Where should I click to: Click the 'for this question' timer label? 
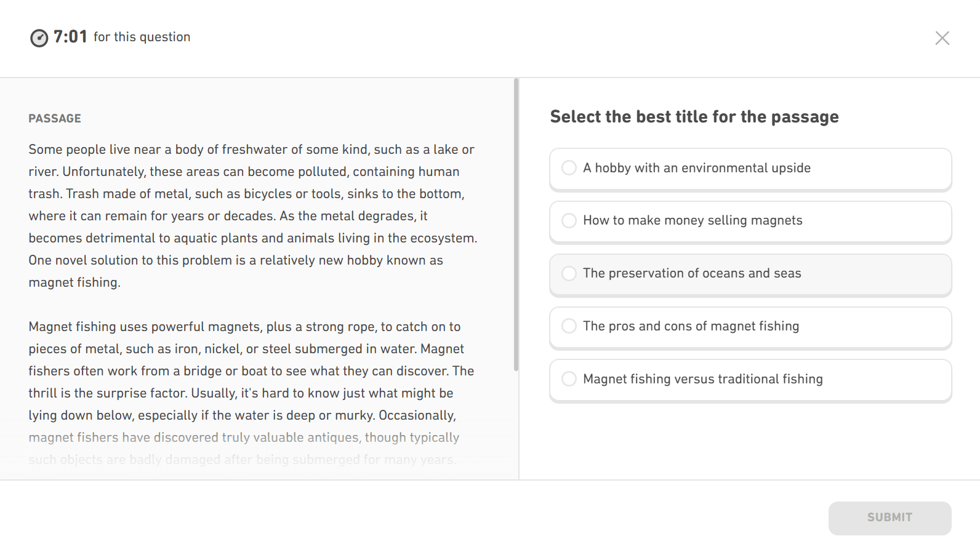click(142, 37)
